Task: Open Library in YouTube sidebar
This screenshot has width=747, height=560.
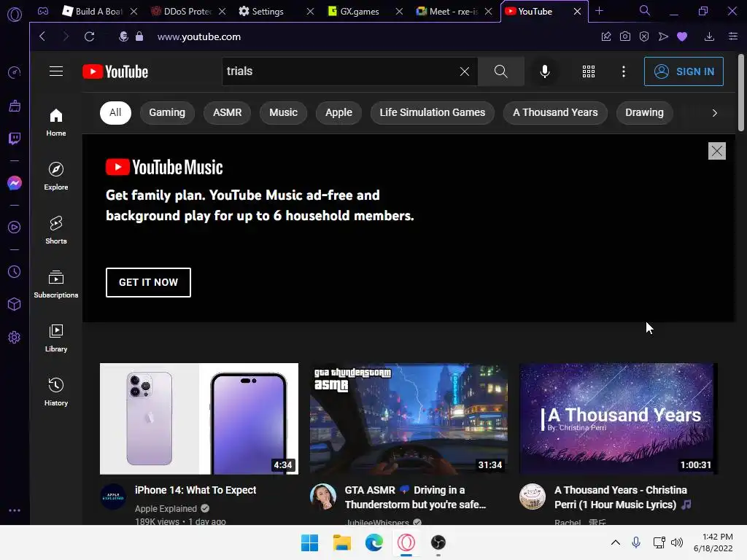Action: click(56, 338)
